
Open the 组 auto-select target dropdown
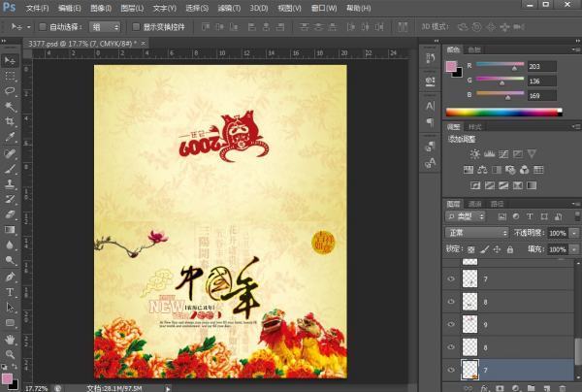click(105, 27)
